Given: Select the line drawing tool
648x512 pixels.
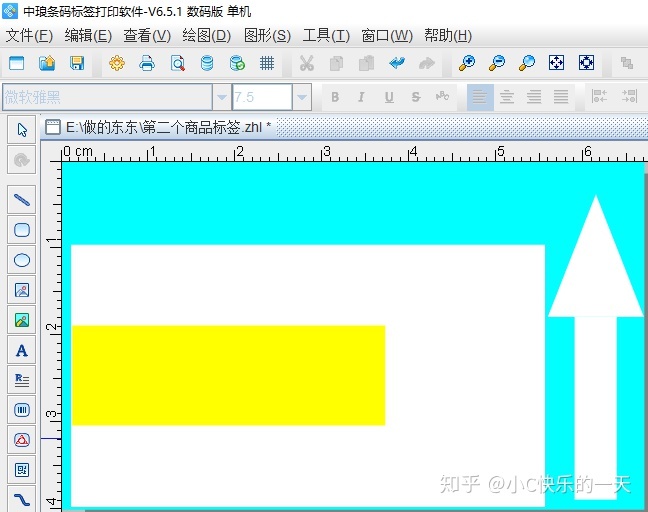Looking at the screenshot, I should (21, 200).
